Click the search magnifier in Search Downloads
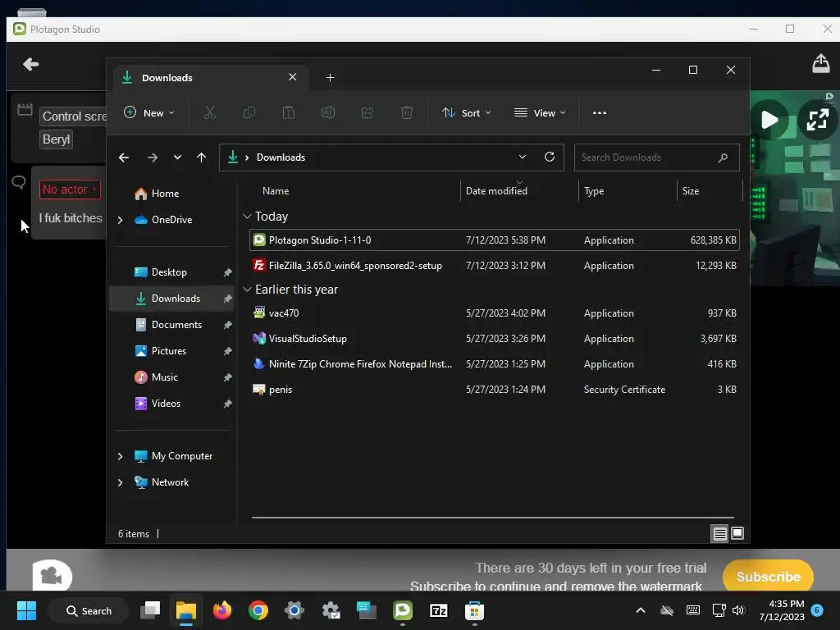 pos(723,157)
